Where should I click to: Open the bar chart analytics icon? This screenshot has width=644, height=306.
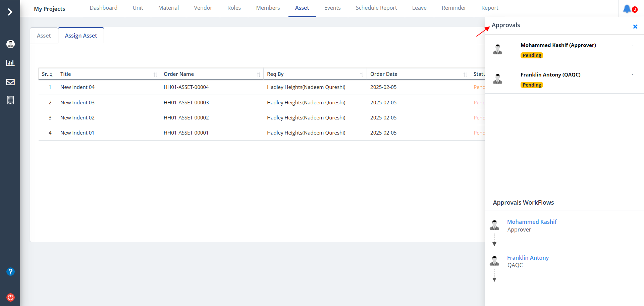point(10,63)
